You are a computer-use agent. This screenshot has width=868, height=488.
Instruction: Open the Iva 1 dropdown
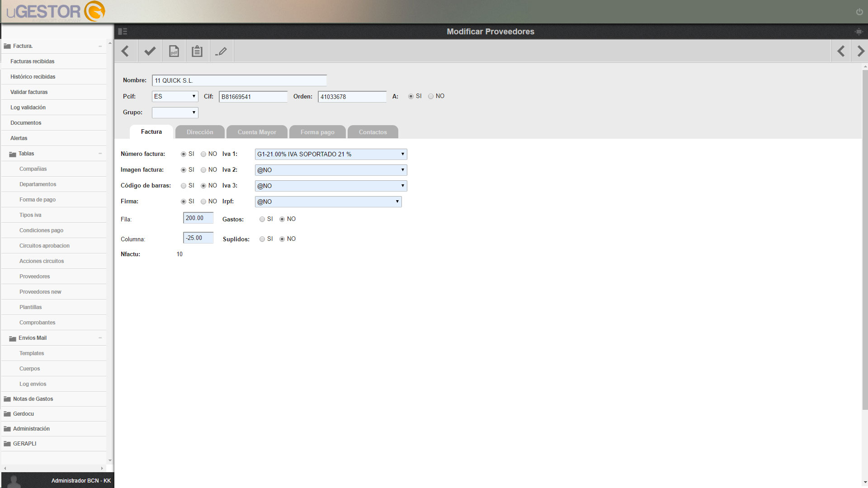331,154
